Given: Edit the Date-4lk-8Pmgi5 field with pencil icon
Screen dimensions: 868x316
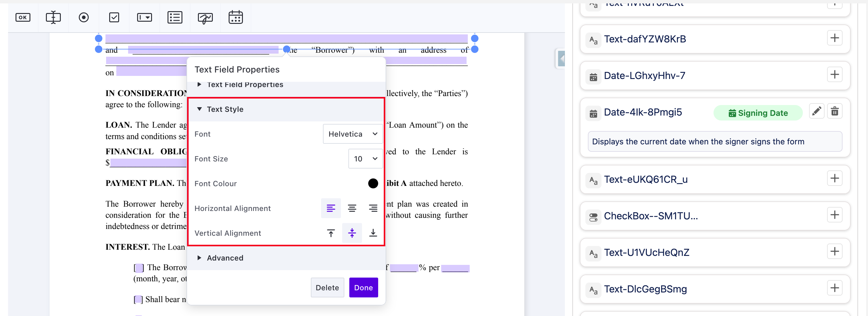Looking at the screenshot, I should click(817, 112).
